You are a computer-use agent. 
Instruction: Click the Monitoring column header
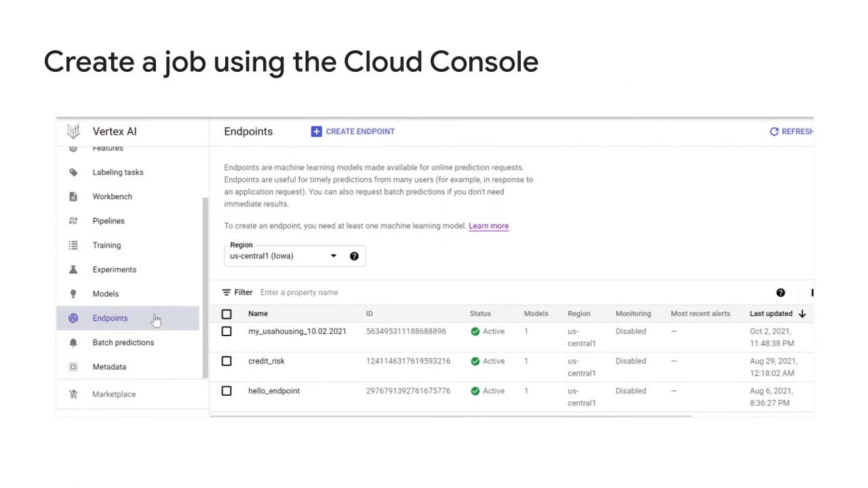(633, 314)
